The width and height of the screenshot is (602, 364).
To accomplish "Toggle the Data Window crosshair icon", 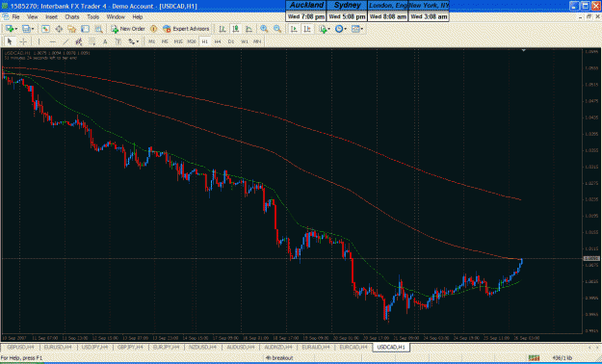I will tap(59, 29).
